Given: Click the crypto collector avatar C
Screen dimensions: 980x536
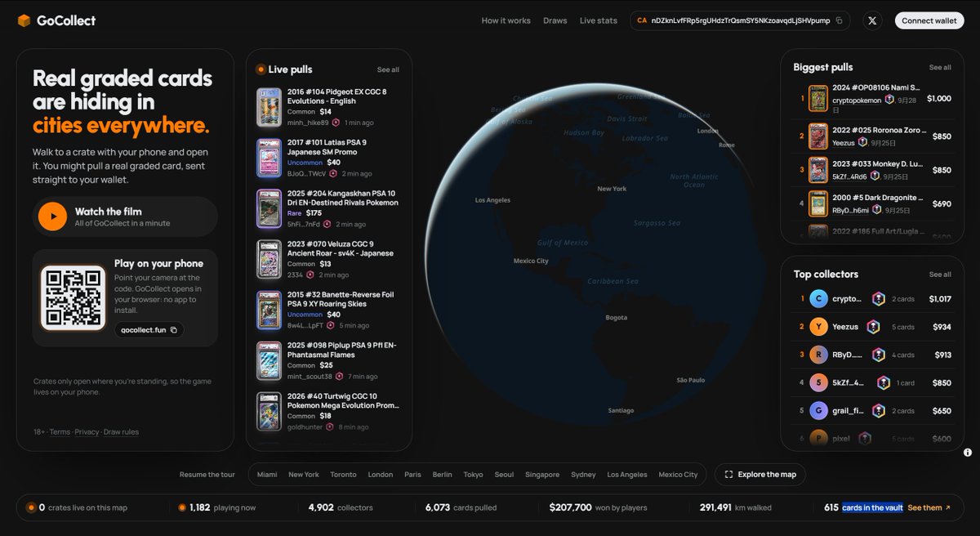Looking at the screenshot, I should tap(818, 299).
